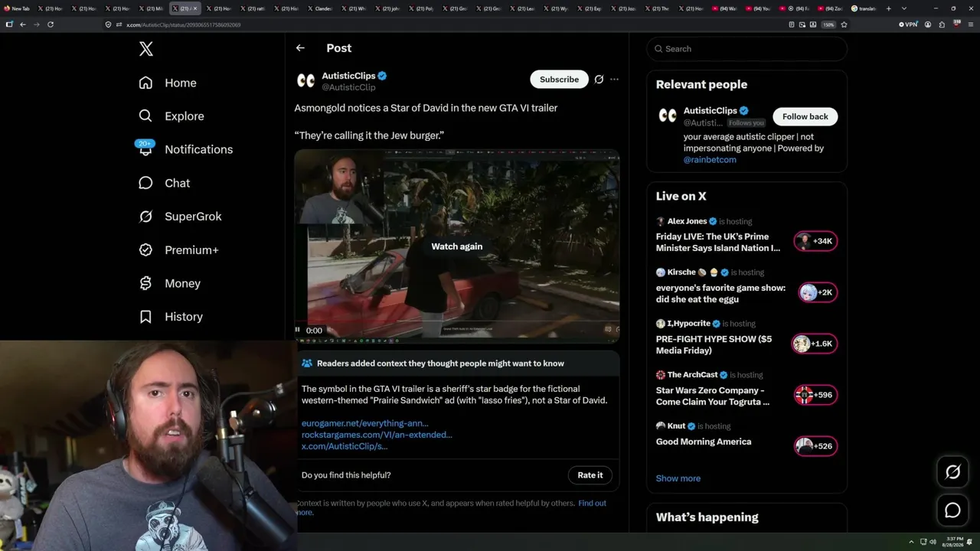The height and width of the screenshot is (551, 980).
Task: Click the @AutisticClip handle under the post author
Action: click(348, 87)
